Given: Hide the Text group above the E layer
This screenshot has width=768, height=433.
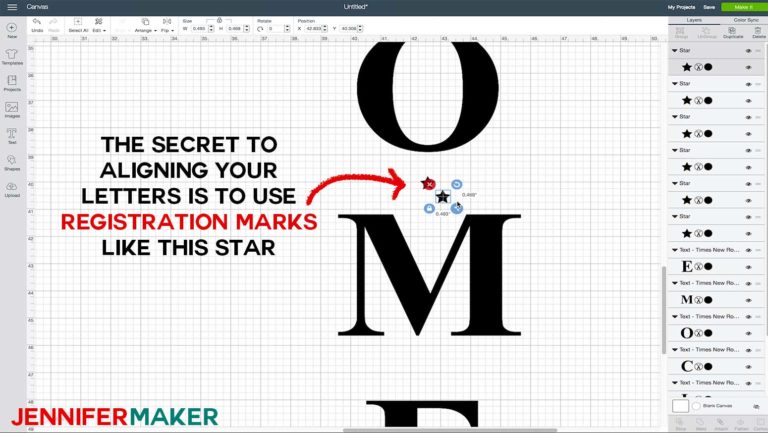Looking at the screenshot, I should (748, 250).
